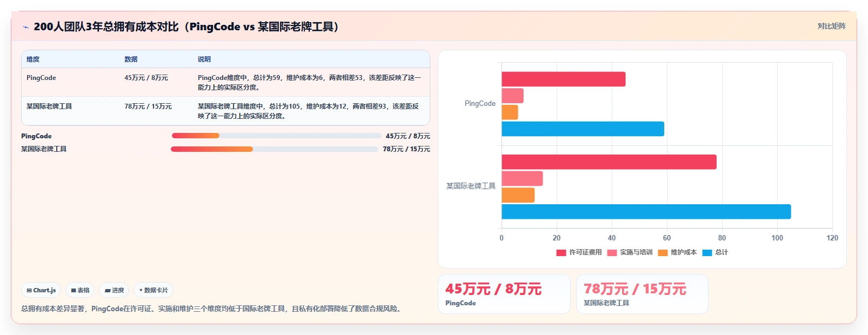This screenshot has height=335, width=868.
Task: Open the 某国际老牌工具 data card with 78万元 / 15万元
Action: coord(642,294)
